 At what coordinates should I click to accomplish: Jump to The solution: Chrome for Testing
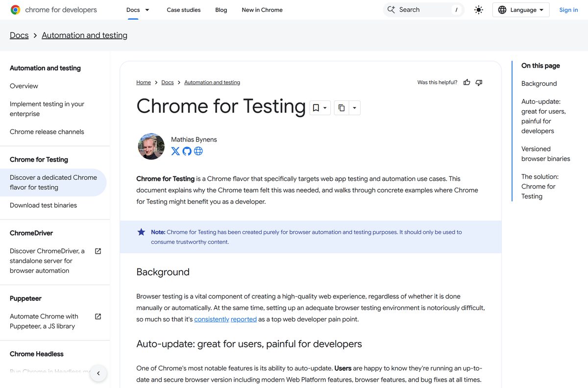pyautogui.click(x=540, y=187)
